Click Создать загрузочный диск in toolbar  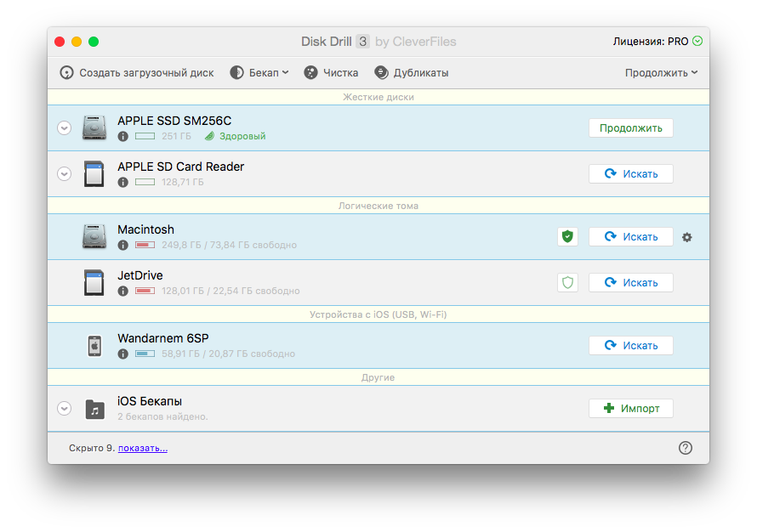pos(137,73)
